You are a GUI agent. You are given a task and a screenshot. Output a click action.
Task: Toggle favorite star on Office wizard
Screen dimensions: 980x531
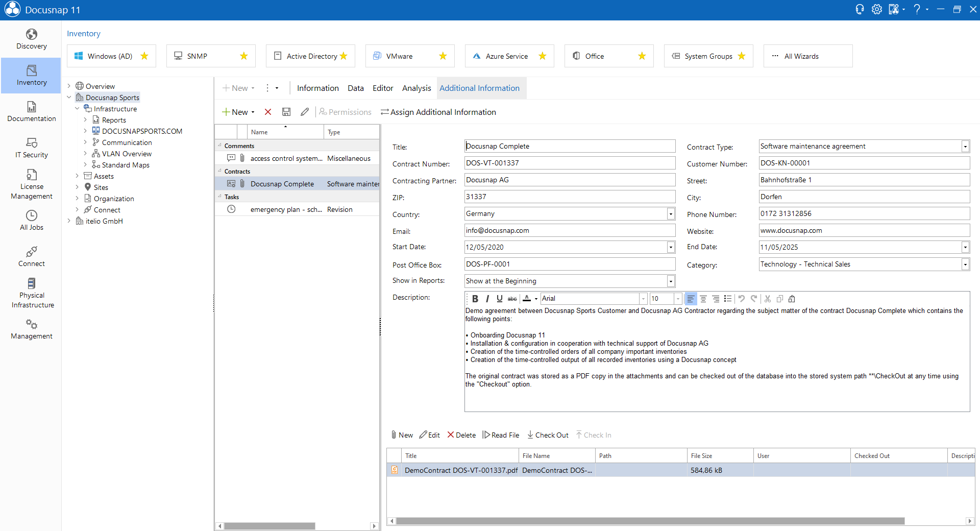[x=642, y=56]
